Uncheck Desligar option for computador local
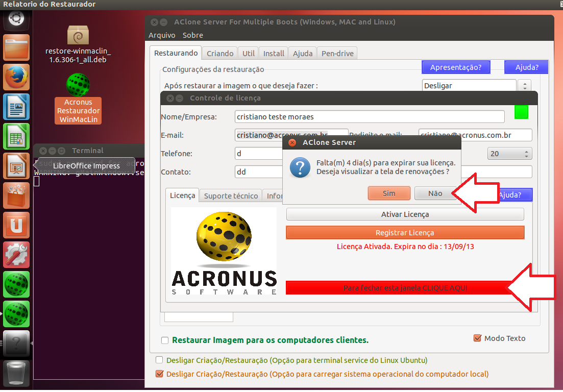Image resolution: width=563 pixels, height=392 pixels. (159, 374)
